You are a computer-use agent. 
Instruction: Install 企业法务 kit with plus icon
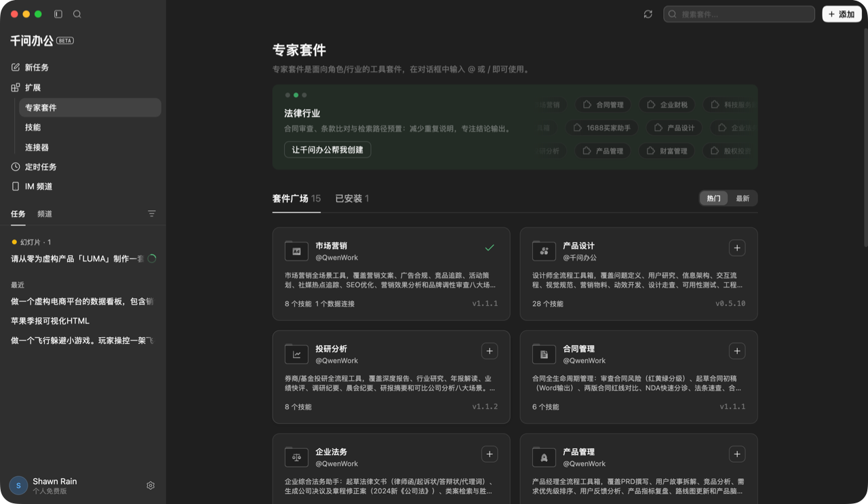pyautogui.click(x=490, y=454)
